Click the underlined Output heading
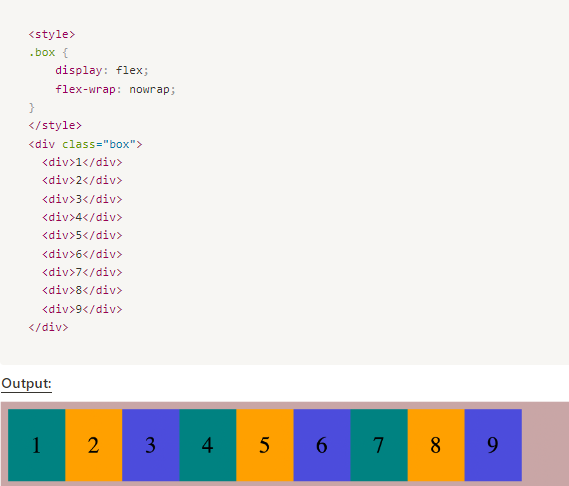This screenshot has height=486, width=569. point(26,384)
